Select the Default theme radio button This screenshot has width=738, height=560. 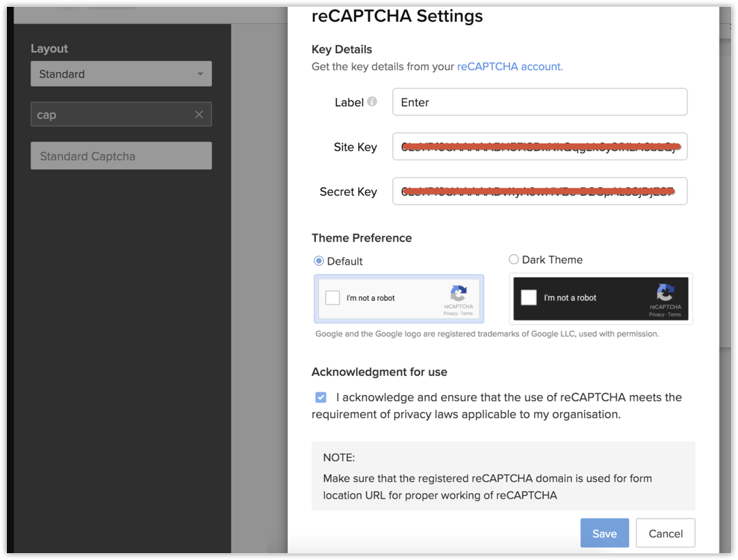319,261
